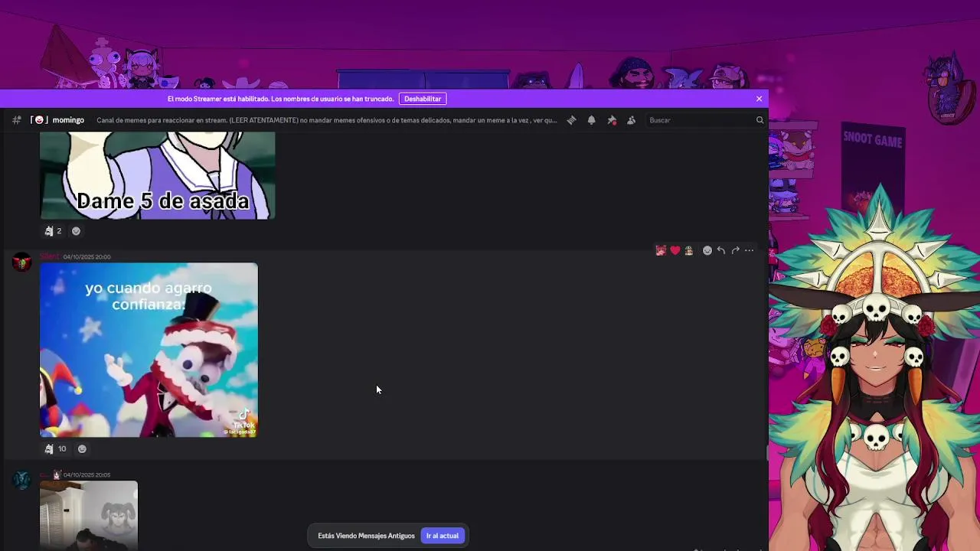Screen dimensions: 980x551
Task: Click the avatar of the 20:05 message author
Action: point(22,481)
